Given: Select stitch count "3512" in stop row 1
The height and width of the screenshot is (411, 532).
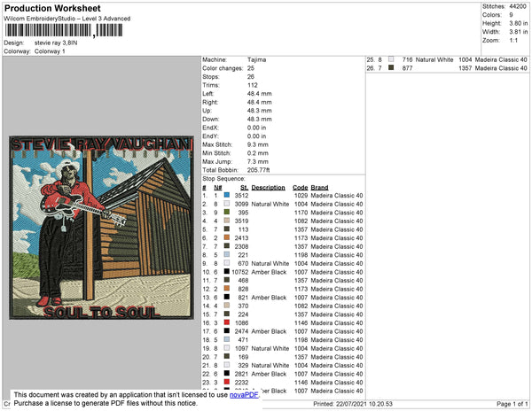Looking at the screenshot, I should point(241,196).
